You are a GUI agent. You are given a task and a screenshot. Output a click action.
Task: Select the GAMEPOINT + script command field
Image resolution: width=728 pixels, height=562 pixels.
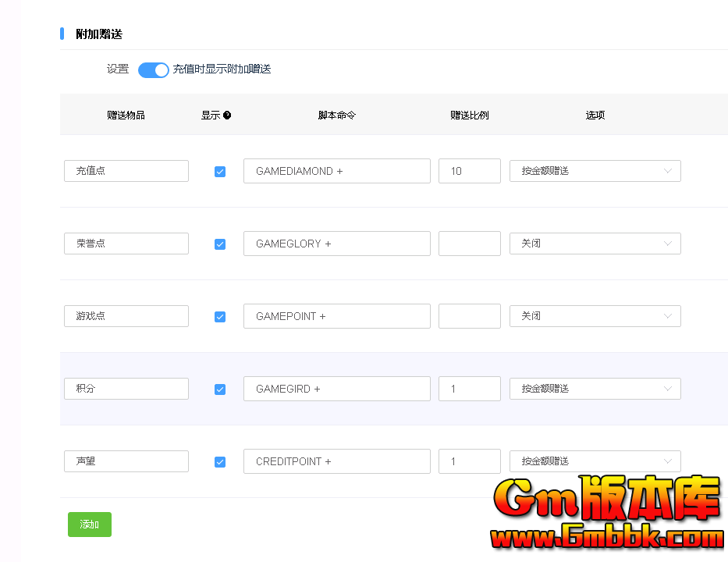(336, 316)
